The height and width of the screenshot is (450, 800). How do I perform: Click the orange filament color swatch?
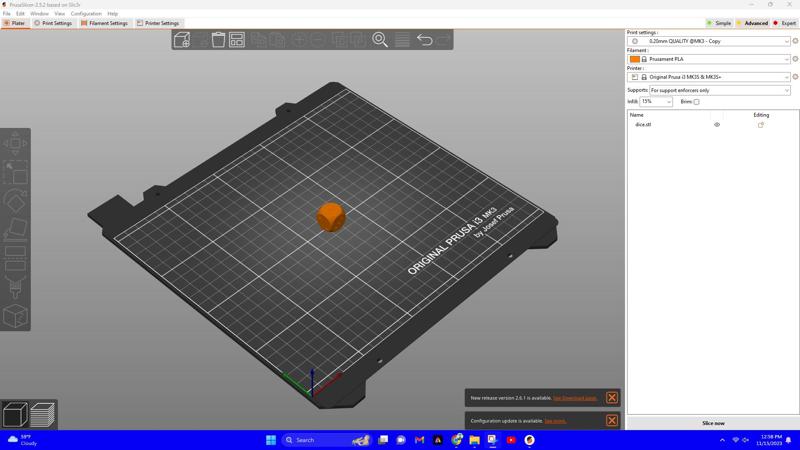pyautogui.click(x=635, y=59)
